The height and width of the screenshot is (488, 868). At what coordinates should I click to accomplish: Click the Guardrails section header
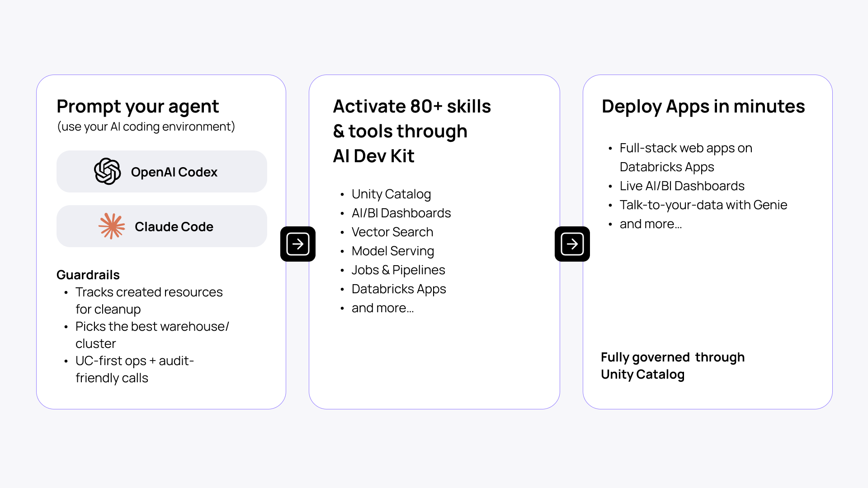click(88, 275)
